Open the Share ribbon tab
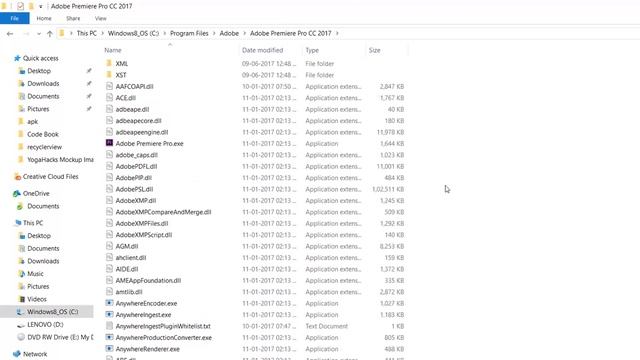Image resolution: width=640 pixels, height=360 pixels. (x=73, y=18)
